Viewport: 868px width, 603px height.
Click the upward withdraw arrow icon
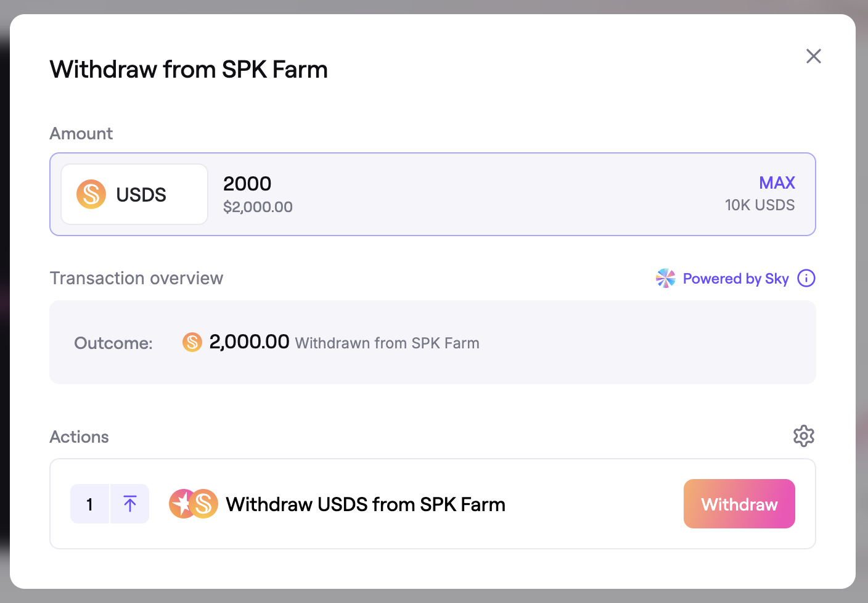(x=130, y=504)
